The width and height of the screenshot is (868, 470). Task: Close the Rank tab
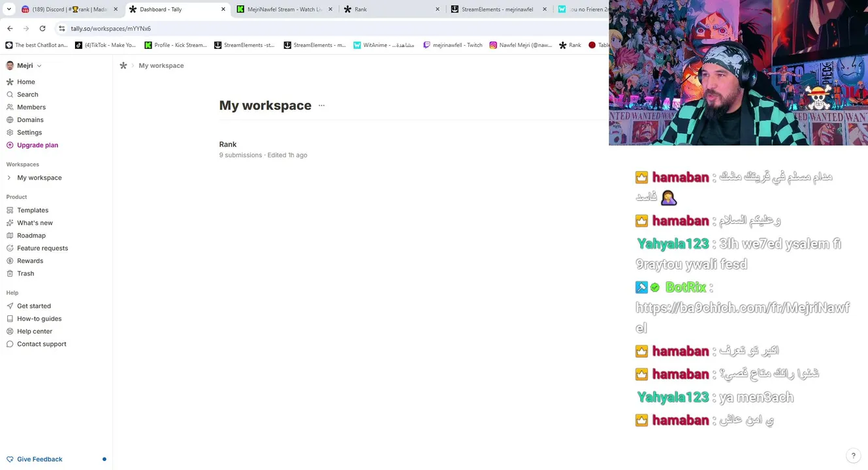click(438, 9)
